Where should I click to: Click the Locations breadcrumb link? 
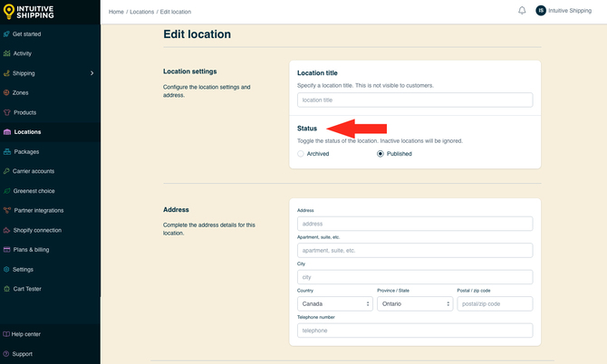tap(141, 12)
